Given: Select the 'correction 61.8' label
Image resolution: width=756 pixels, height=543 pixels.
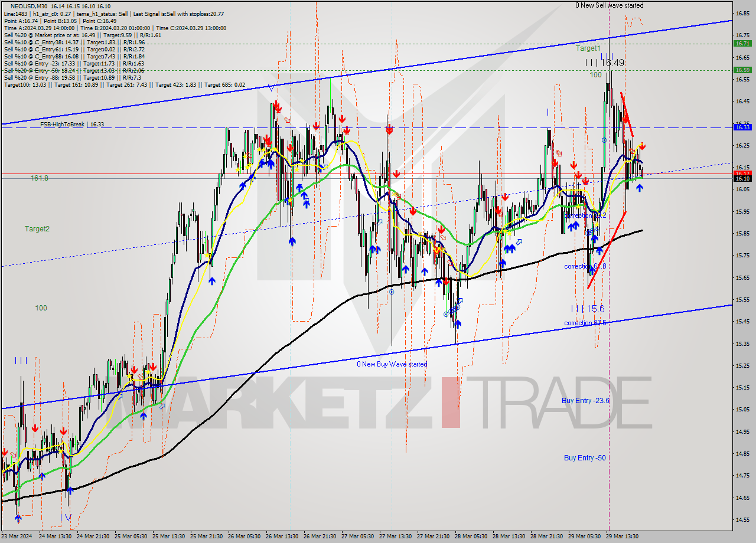Looking at the screenshot, I should [585, 266].
